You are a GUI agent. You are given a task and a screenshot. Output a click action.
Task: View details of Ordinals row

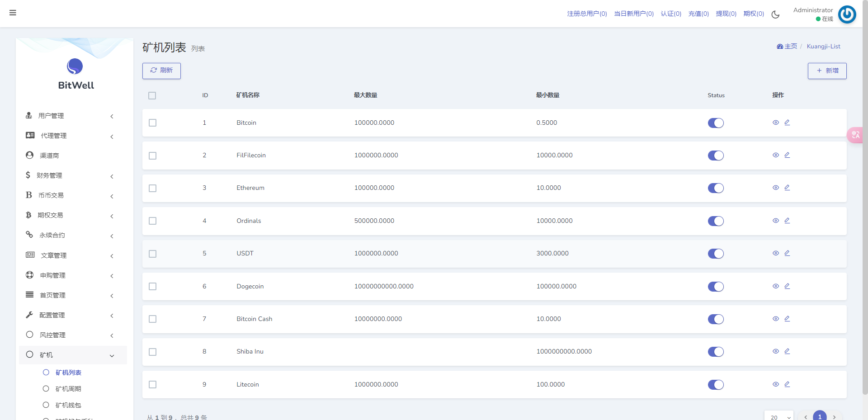pos(776,221)
